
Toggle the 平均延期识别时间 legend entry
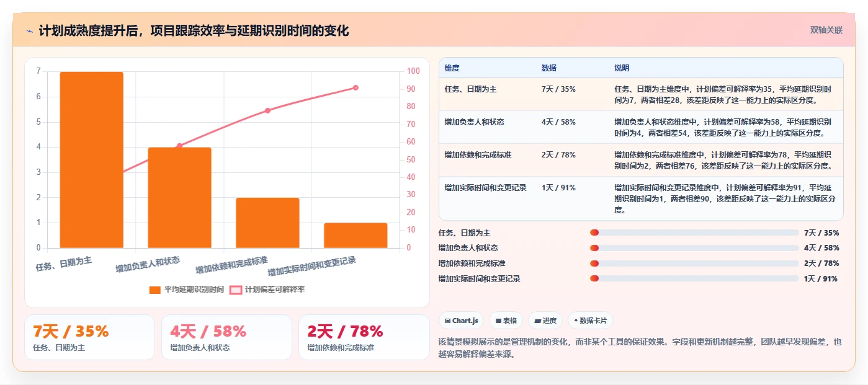coord(187,290)
